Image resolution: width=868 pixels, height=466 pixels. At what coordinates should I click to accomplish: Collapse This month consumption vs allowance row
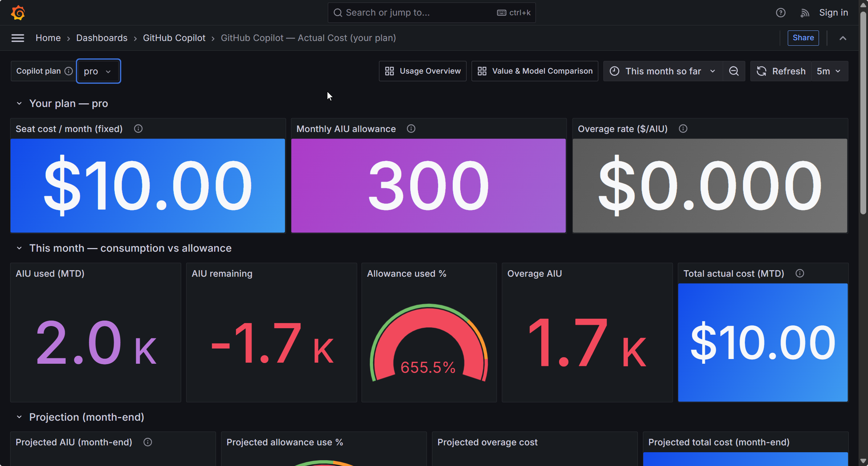pyautogui.click(x=19, y=248)
